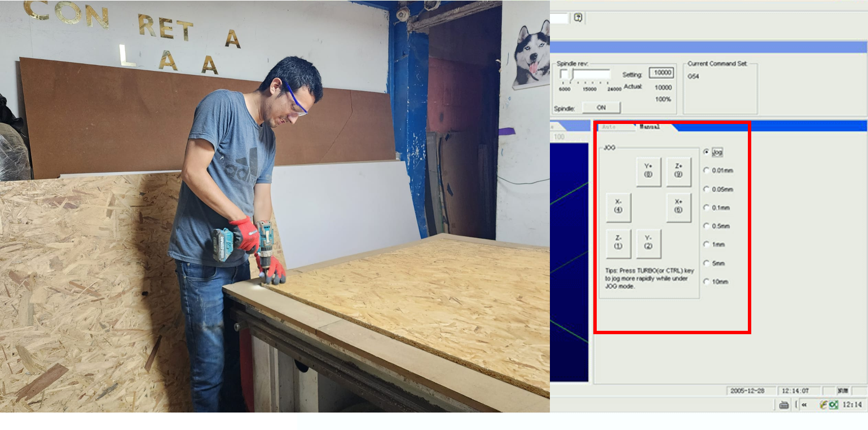This screenshot has height=430, width=868.
Task: Click the X+ (6) jog button
Action: (x=678, y=207)
